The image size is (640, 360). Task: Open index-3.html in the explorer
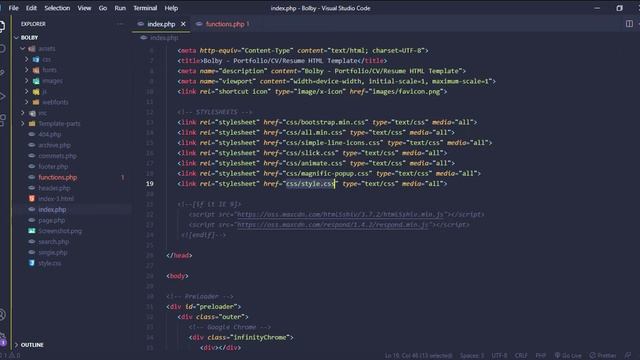point(56,199)
